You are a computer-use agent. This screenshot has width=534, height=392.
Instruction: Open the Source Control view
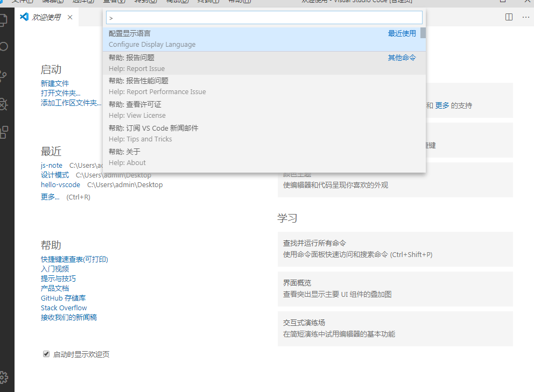(x=3, y=75)
